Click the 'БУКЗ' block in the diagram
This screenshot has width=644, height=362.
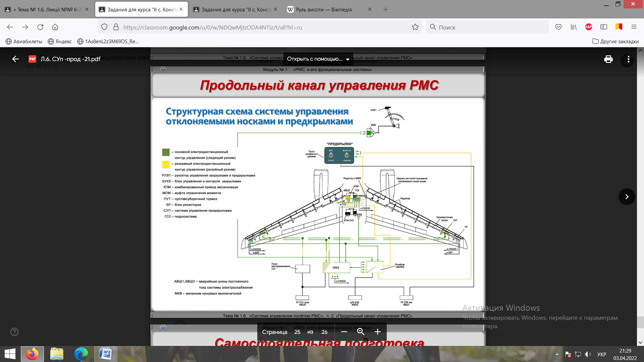tap(336, 267)
